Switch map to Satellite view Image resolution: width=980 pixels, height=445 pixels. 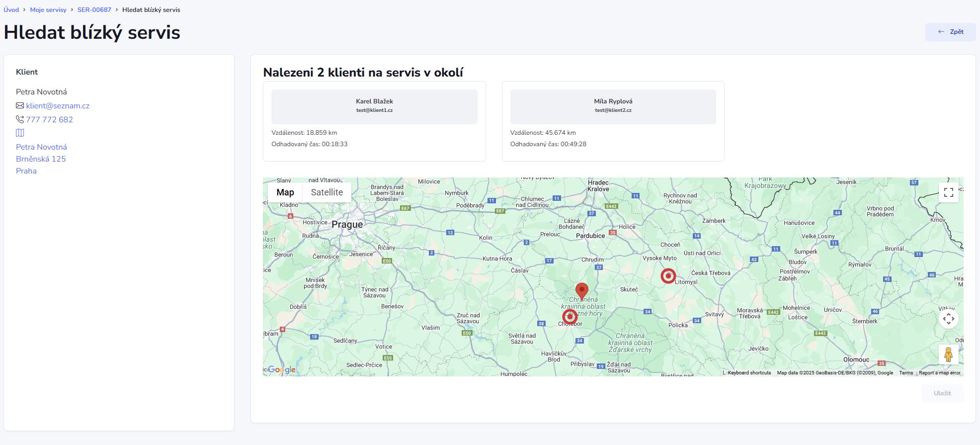(x=327, y=192)
